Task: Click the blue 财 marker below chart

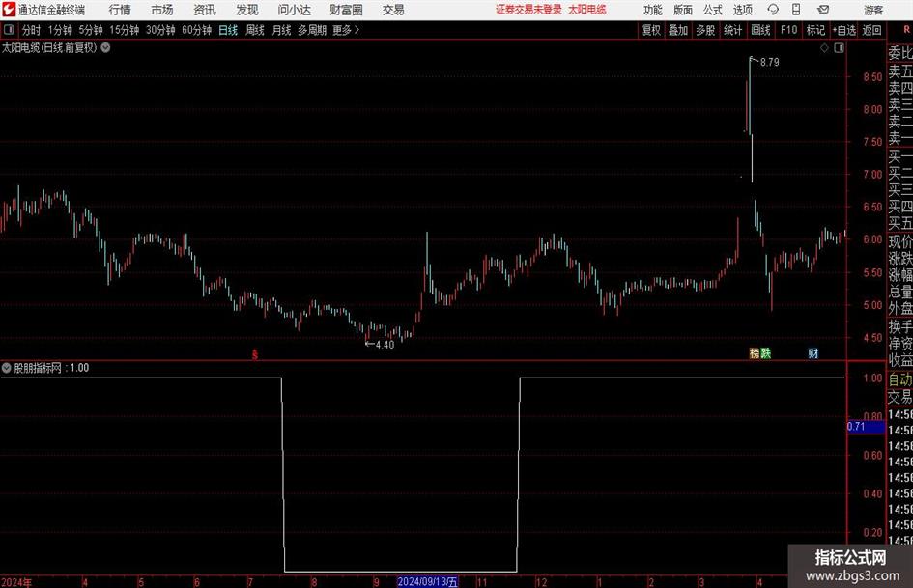Action: point(813,352)
